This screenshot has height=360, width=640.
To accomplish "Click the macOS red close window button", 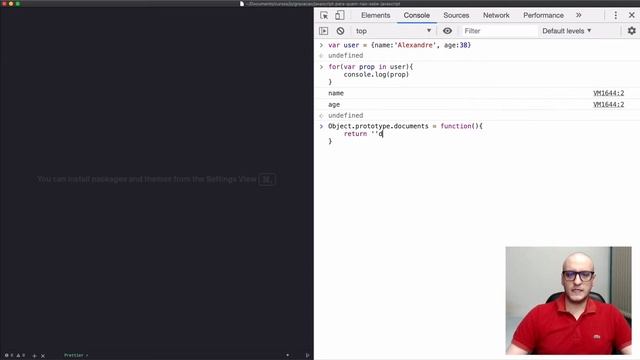I will [4, 4].
